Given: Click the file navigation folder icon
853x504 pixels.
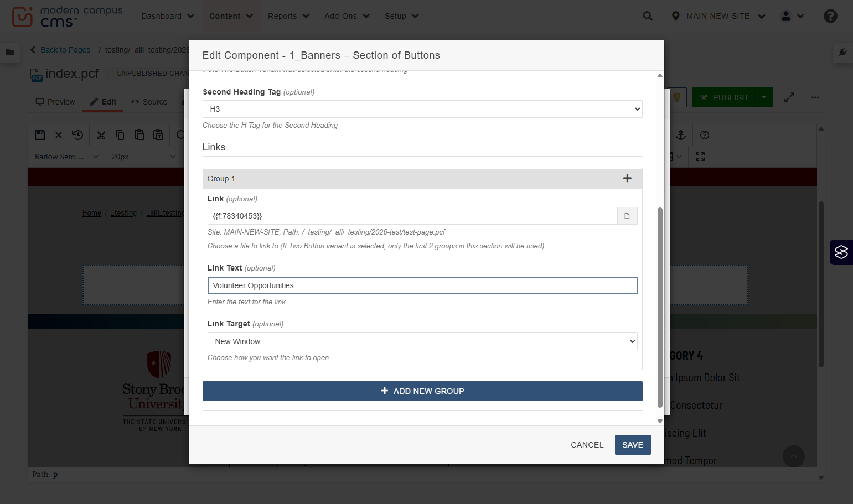Looking at the screenshot, I should click(10, 52).
